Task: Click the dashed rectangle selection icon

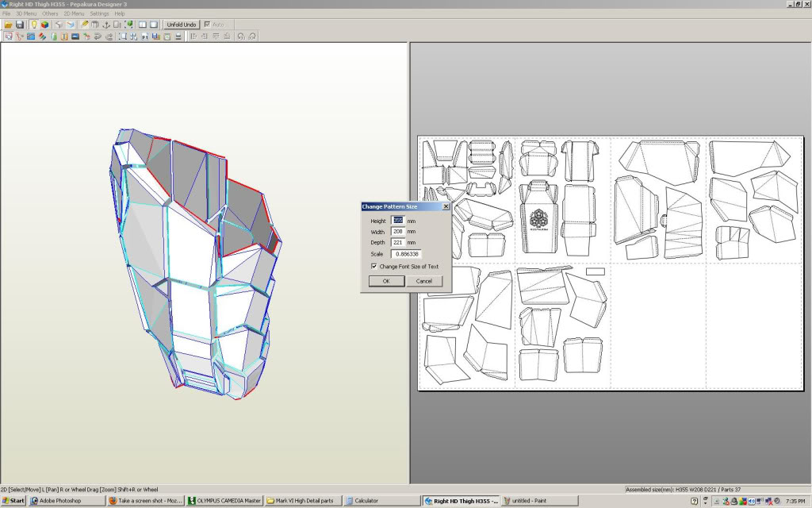Action: [123, 37]
